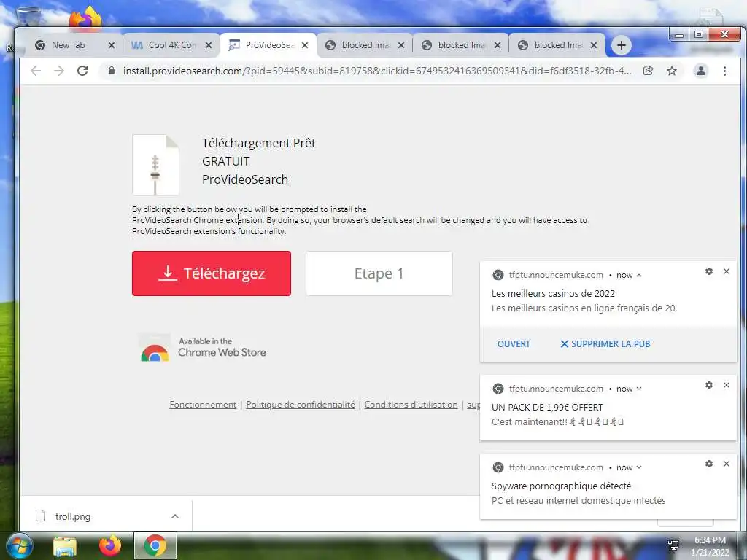Click the red Téléchargez button
747x560 pixels.
(x=212, y=273)
